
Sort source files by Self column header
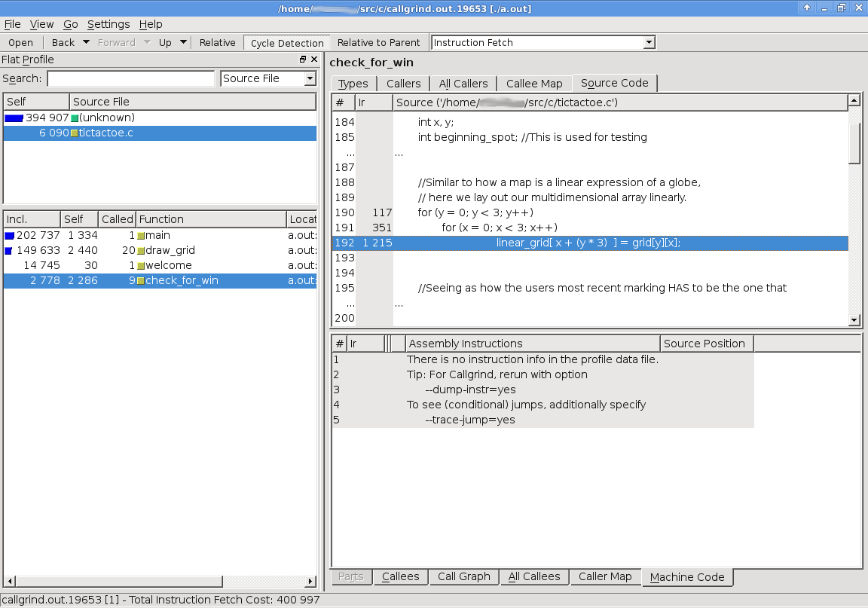click(36, 102)
